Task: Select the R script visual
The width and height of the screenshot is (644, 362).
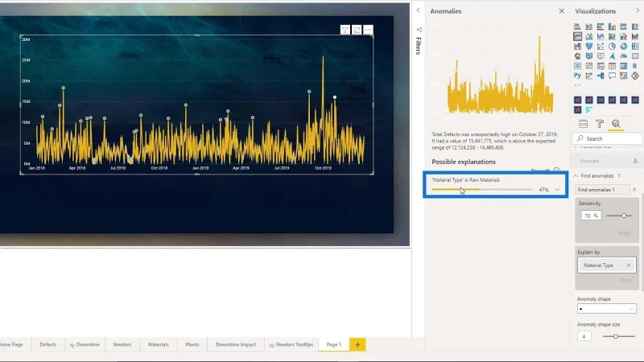Action: 635,66
